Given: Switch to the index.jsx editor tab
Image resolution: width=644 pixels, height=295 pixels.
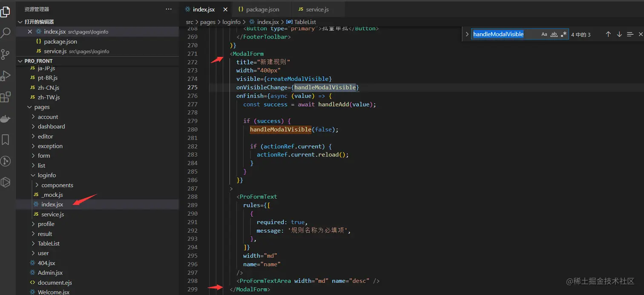Looking at the screenshot, I should click(x=204, y=9).
